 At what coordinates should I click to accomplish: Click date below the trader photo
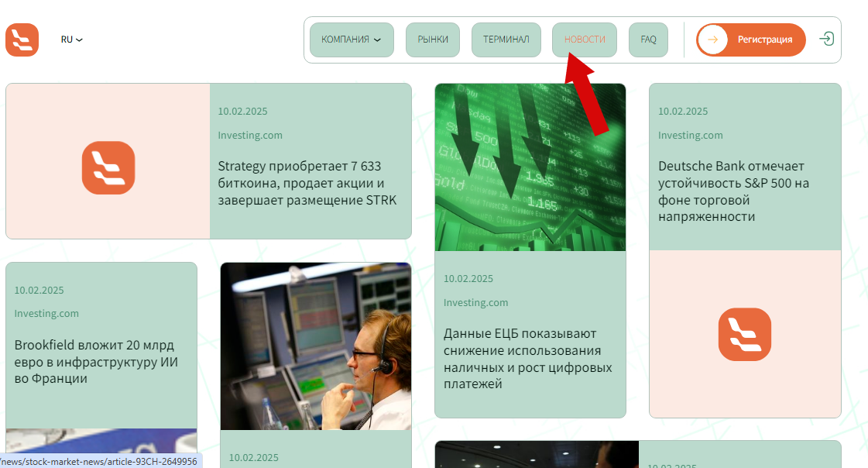pos(253,457)
